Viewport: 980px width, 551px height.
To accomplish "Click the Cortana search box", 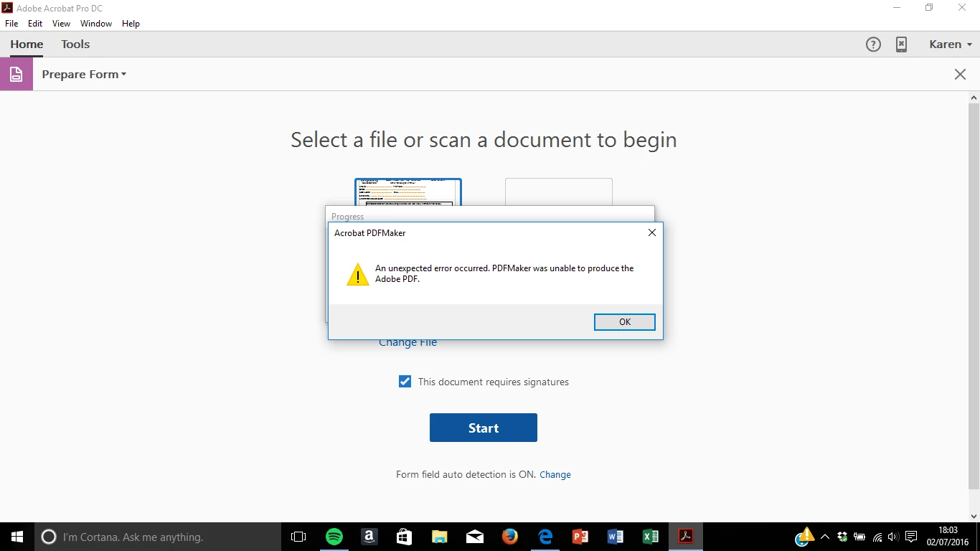I will tap(158, 537).
